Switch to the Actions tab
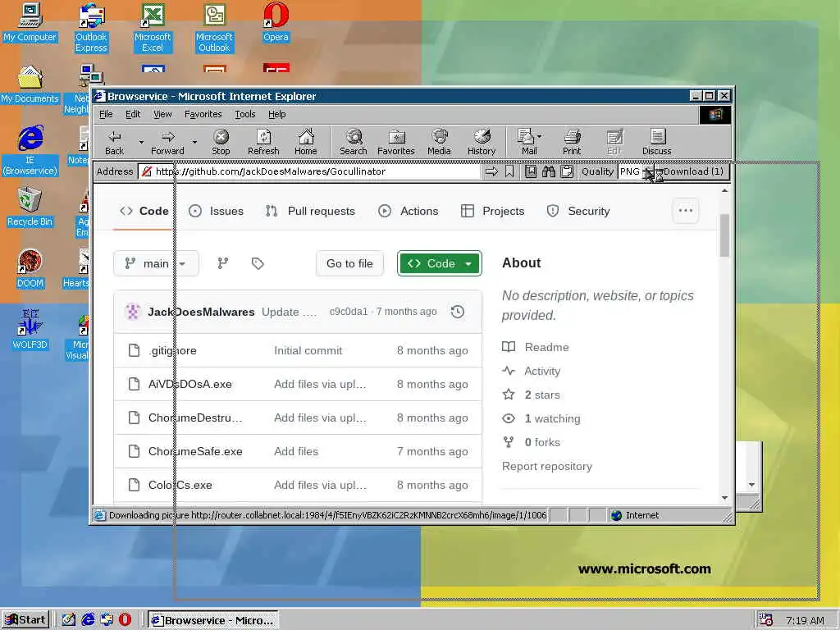This screenshot has height=630, width=840. pos(409,211)
